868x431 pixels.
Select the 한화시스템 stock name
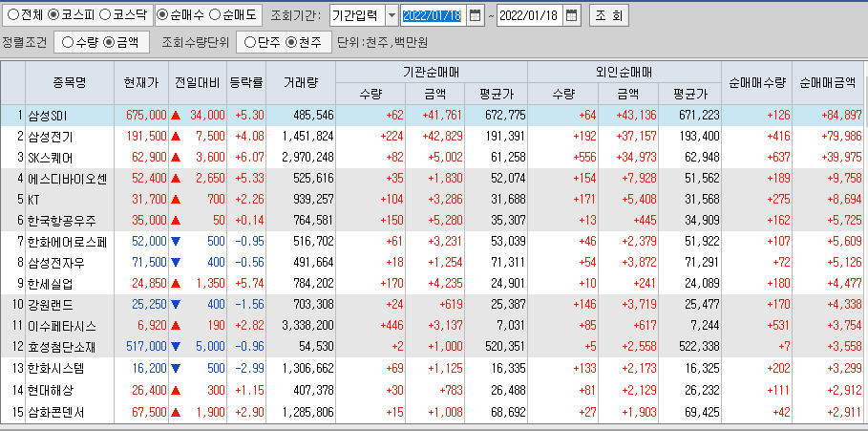pos(56,368)
